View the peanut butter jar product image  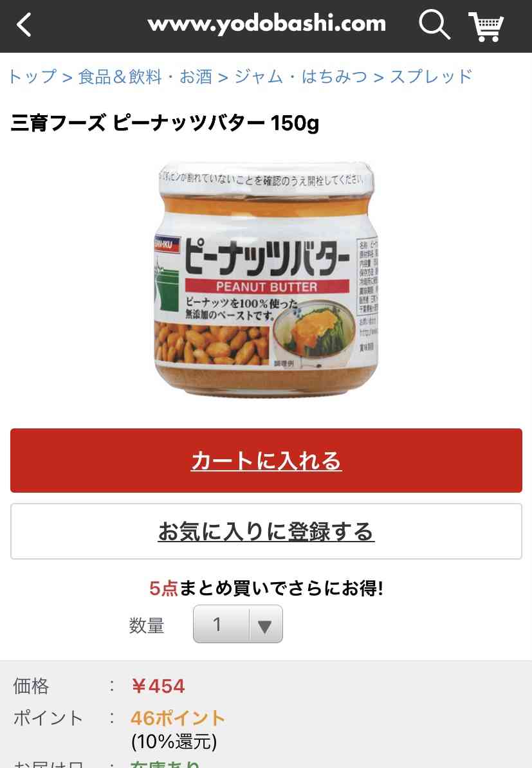click(x=266, y=279)
